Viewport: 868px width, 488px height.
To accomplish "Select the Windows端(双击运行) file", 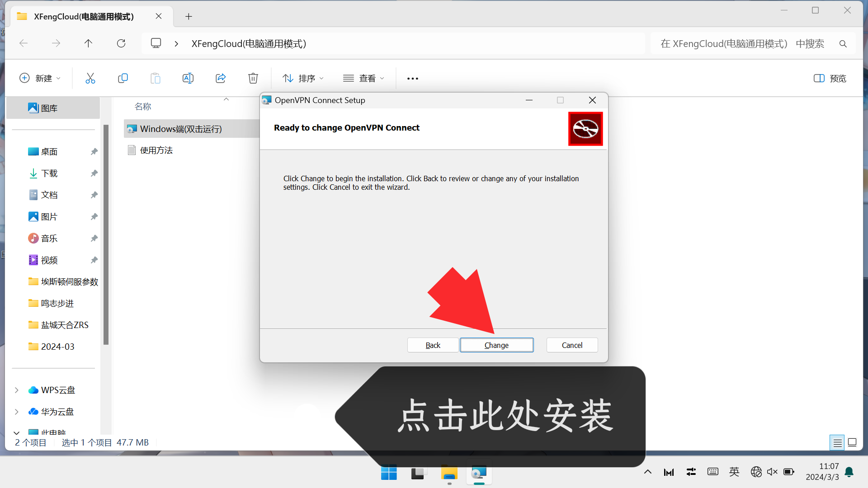I will 181,129.
